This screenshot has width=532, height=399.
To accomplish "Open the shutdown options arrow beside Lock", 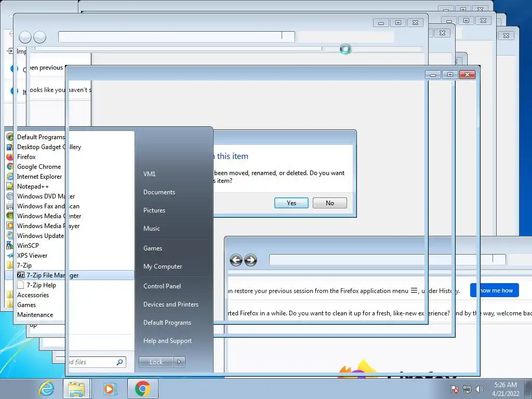I will point(179,362).
